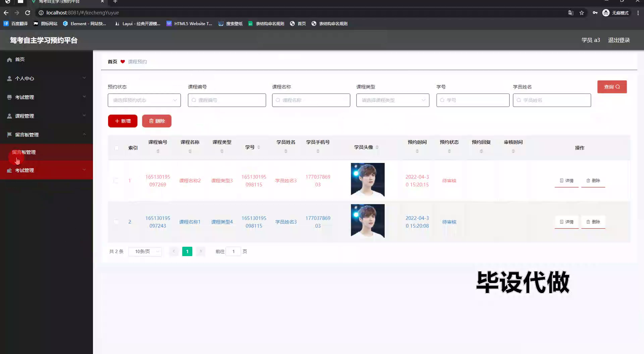Screen dimensions: 644x354
Task: Focus the 课程编号 search field
Action: (x=227, y=100)
